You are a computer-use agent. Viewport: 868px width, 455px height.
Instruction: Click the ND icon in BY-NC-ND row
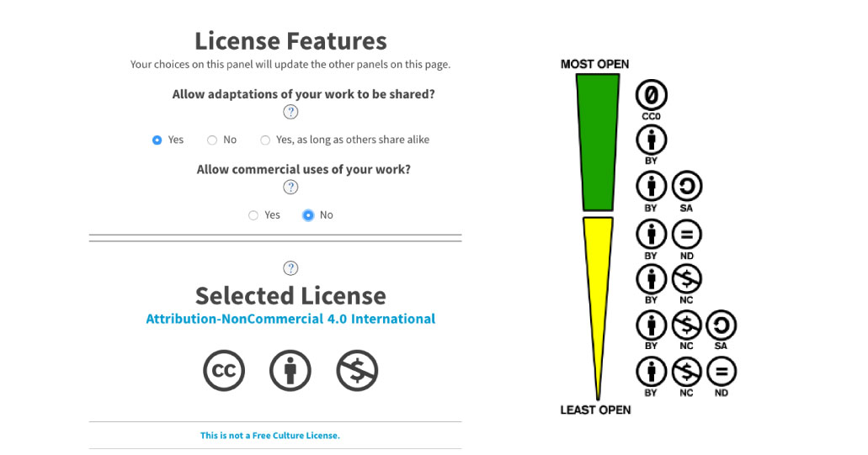722,372
